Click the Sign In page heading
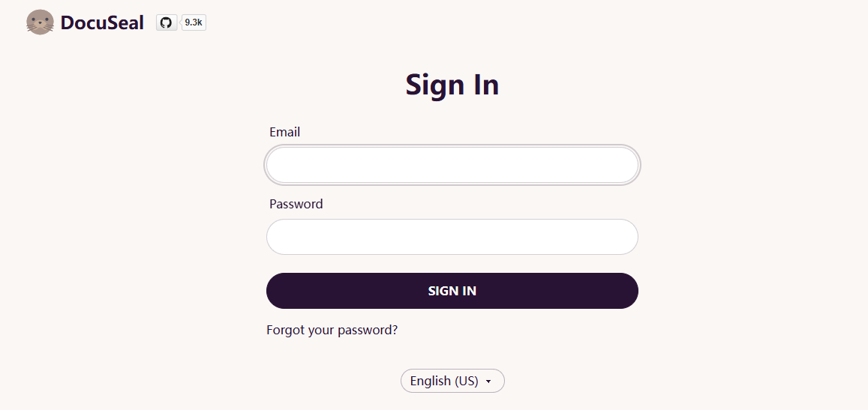Image resolution: width=868 pixels, height=410 pixels. (452, 85)
